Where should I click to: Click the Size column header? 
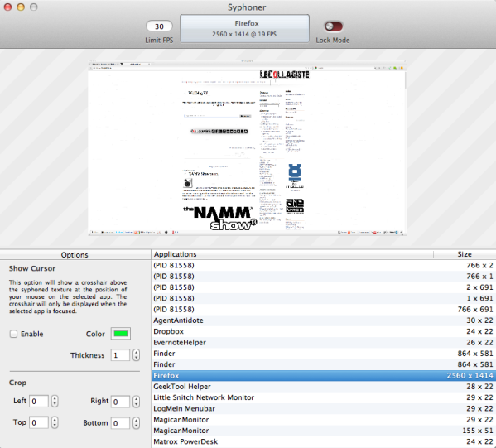[x=465, y=254]
